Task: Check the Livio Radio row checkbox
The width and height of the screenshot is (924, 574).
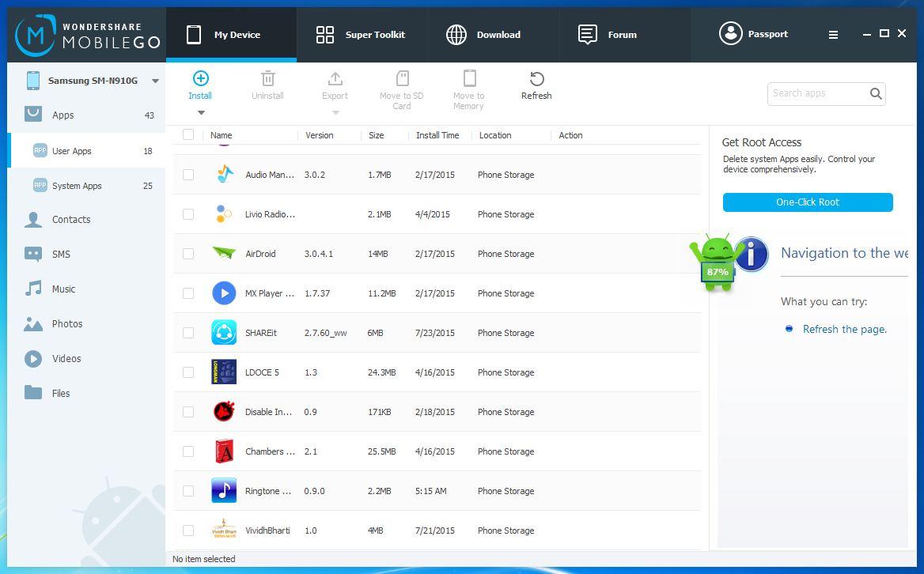Action: pyautogui.click(x=188, y=214)
